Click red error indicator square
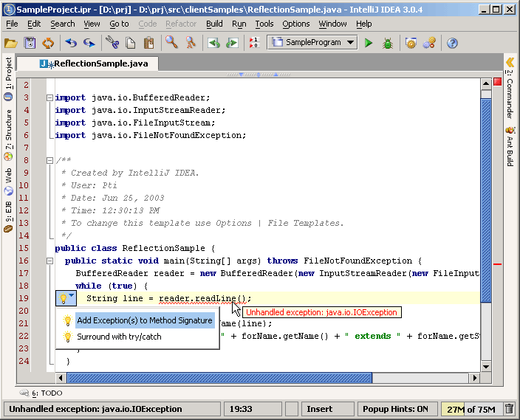The image size is (520, 420). point(497,82)
